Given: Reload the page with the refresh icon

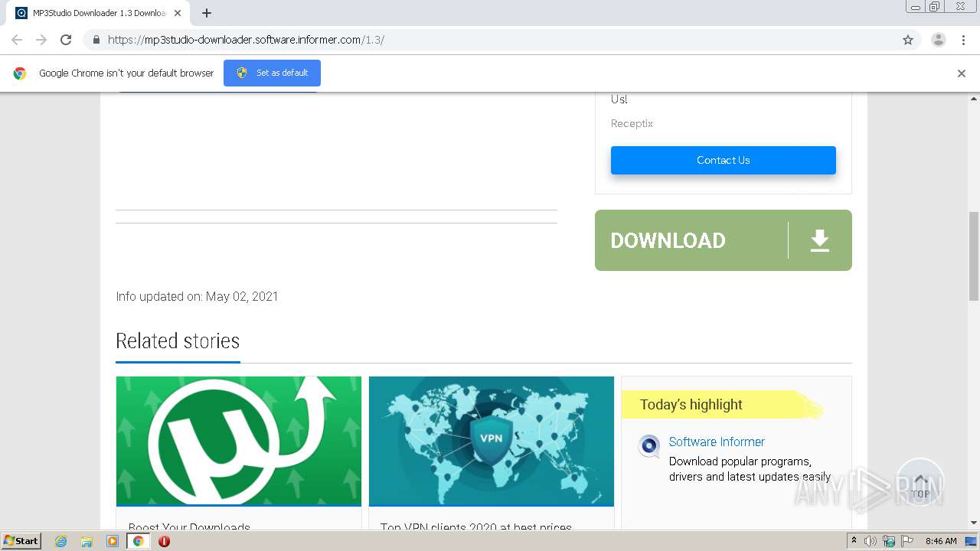Looking at the screenshot, I should point(66,40).
